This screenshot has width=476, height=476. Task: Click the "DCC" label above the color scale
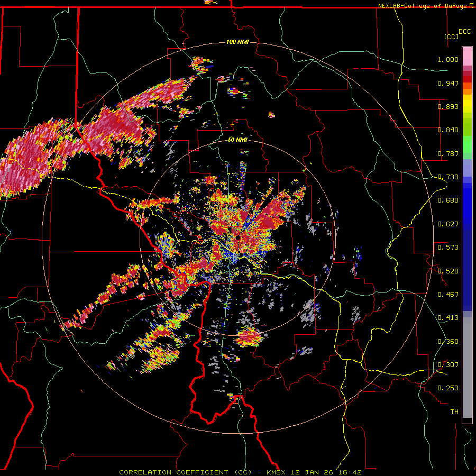(465, 32)
